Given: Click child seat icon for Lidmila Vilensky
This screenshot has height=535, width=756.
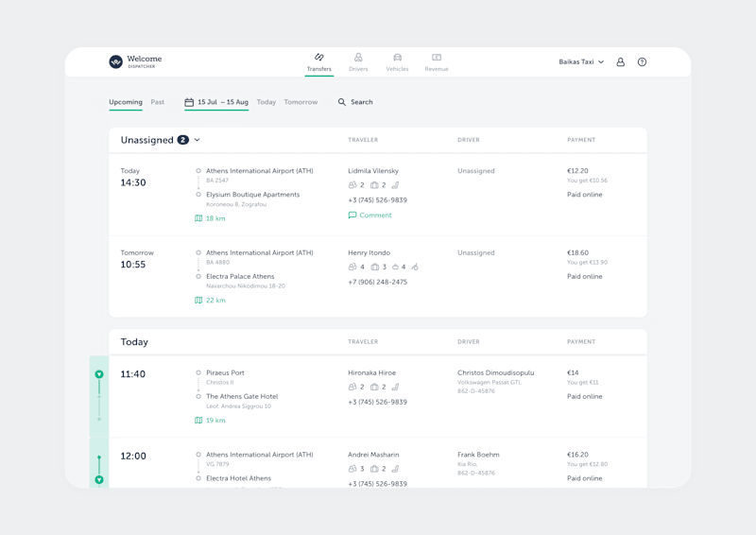Looking at the screenshot, I should (x=395, y=184).
